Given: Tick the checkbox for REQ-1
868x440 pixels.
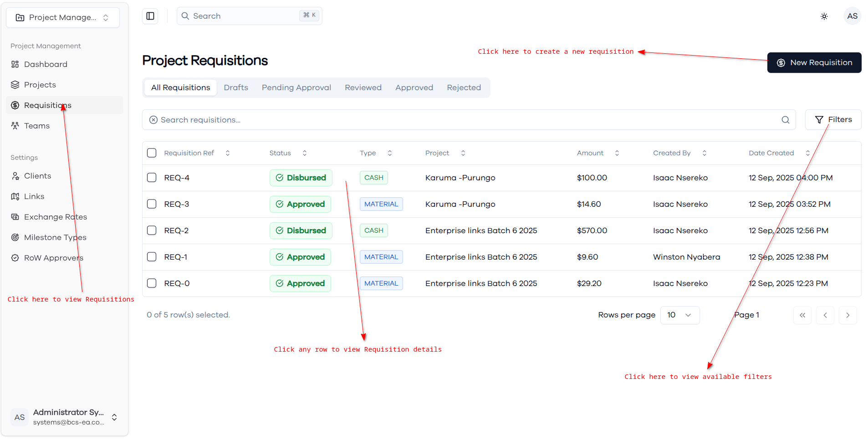Looking at the screenshot, I should (x=152, y=257).
